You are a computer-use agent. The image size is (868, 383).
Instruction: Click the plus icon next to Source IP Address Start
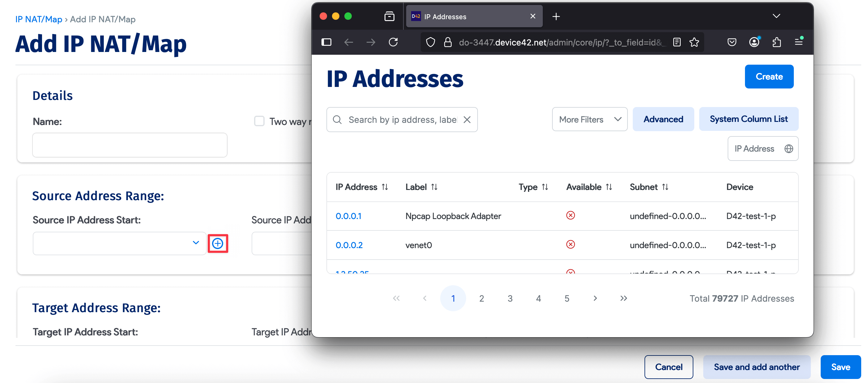[x=218, y=243]
